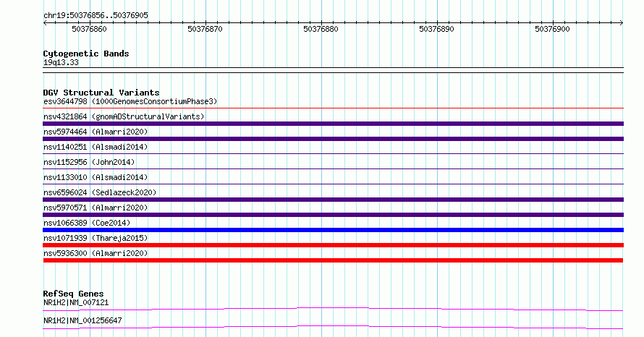Click the thin red bar of esv3644798
This screenshot has width=644, height=337.
334,108
